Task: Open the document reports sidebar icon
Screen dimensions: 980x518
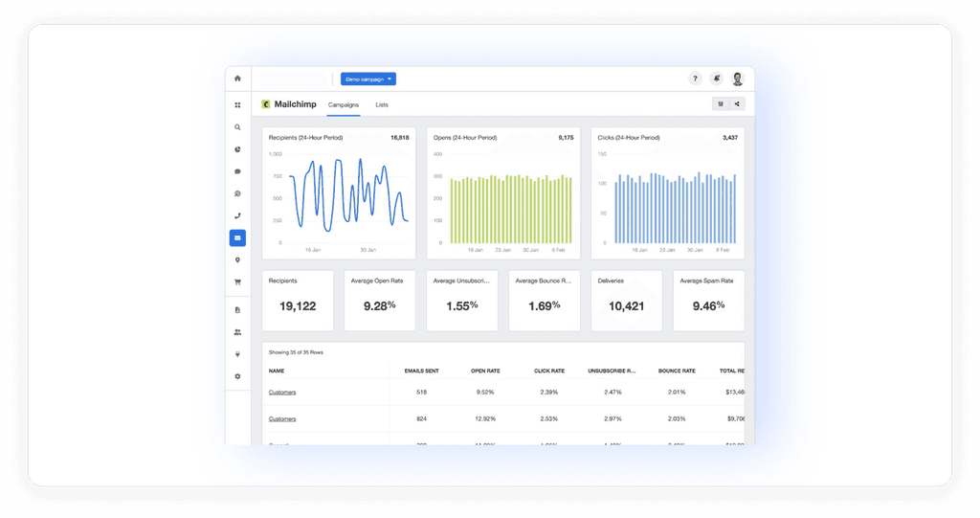Action: point(237,310)
